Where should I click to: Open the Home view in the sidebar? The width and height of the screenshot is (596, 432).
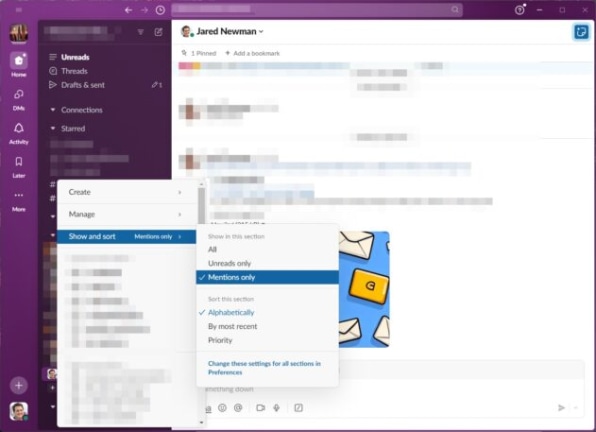click(x=19, y=65)
